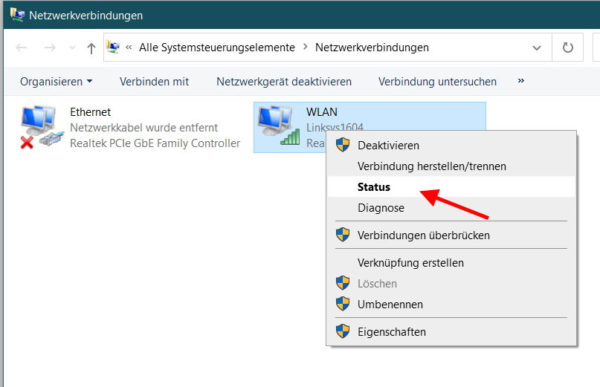Viewport: 600px width, 387px height.
Task: Open the recent locations dropdown arrow
Action: click(x=72, y=48)
